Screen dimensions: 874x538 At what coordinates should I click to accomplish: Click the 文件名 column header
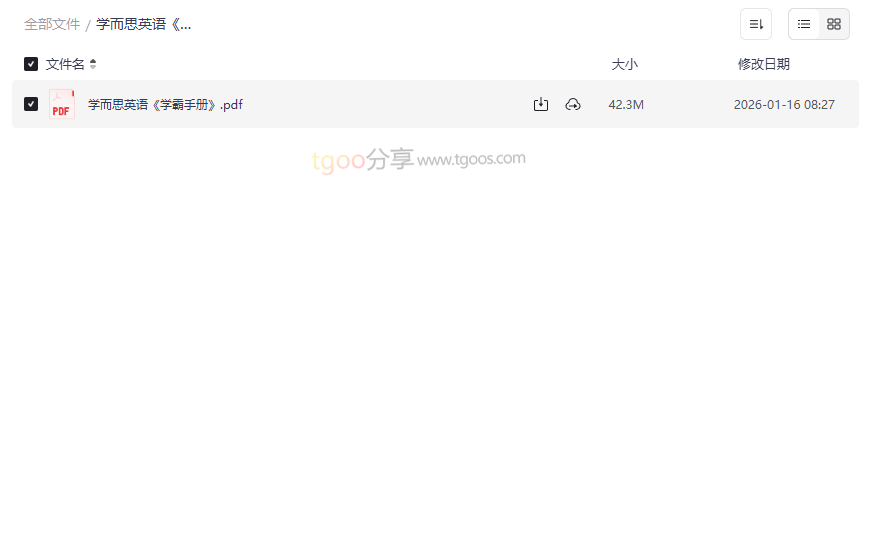(x=65, y=64)
